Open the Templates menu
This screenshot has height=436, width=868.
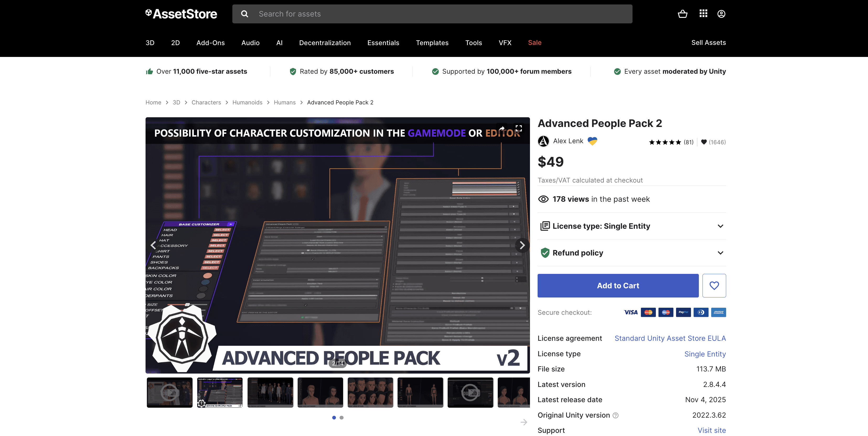point(432,42)
